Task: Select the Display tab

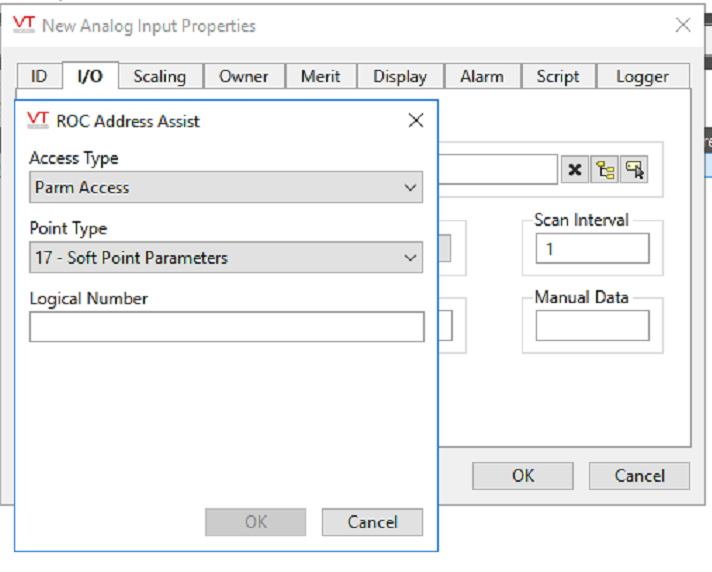Action: (x=400, y=76)
